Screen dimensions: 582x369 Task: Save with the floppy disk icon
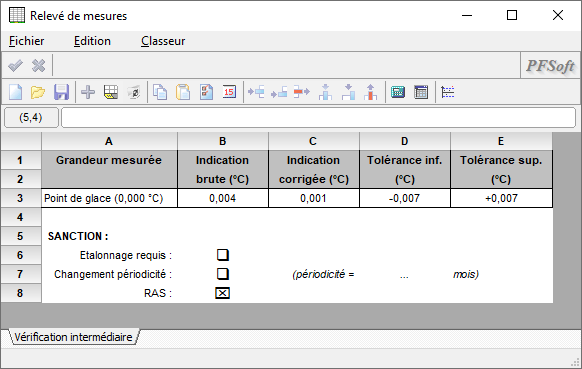click(x=61, y=92)
